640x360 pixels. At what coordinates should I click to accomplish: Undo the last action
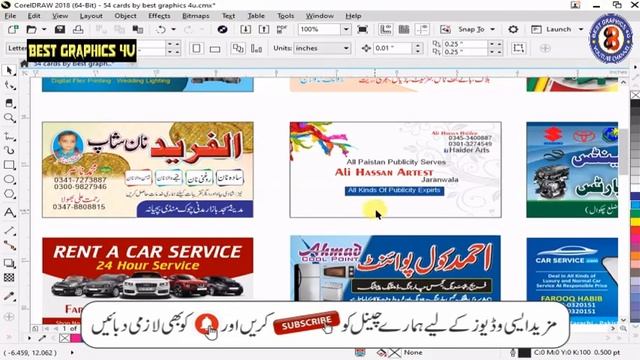click(161, 29)
